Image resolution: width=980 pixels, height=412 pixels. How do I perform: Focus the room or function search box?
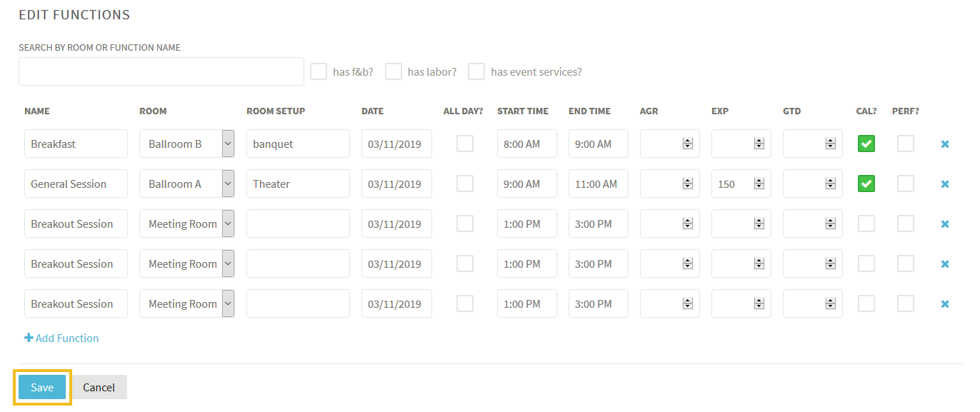161,71
